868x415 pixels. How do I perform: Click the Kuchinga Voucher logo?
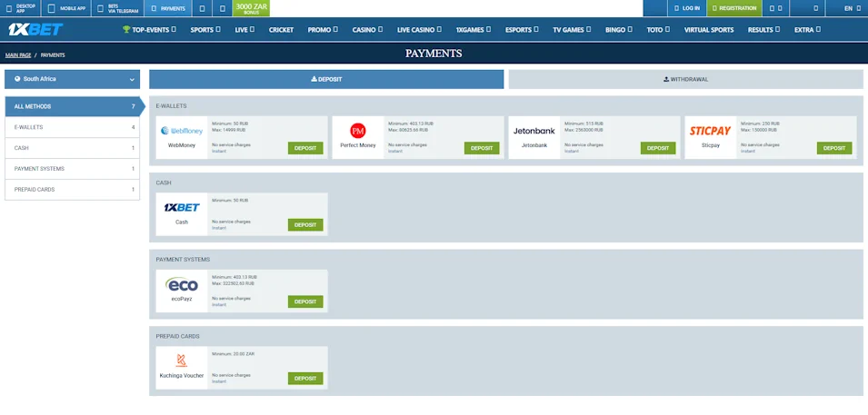182,361
